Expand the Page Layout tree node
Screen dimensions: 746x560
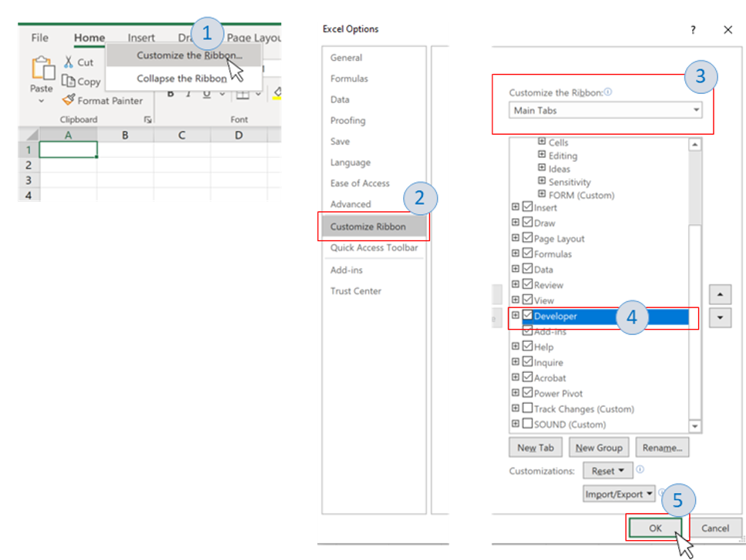(x=515, y=238)
